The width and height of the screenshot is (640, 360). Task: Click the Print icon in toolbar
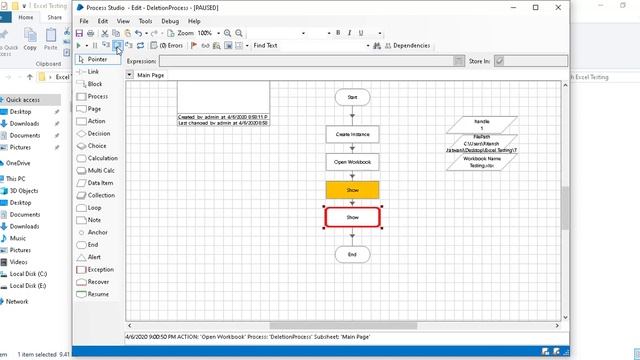coord(91,33)
